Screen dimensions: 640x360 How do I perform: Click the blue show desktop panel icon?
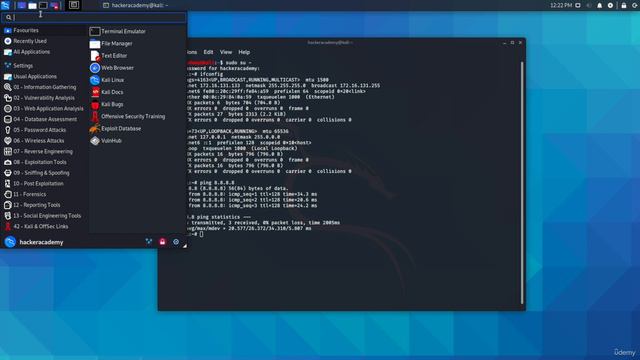[21, 6]
